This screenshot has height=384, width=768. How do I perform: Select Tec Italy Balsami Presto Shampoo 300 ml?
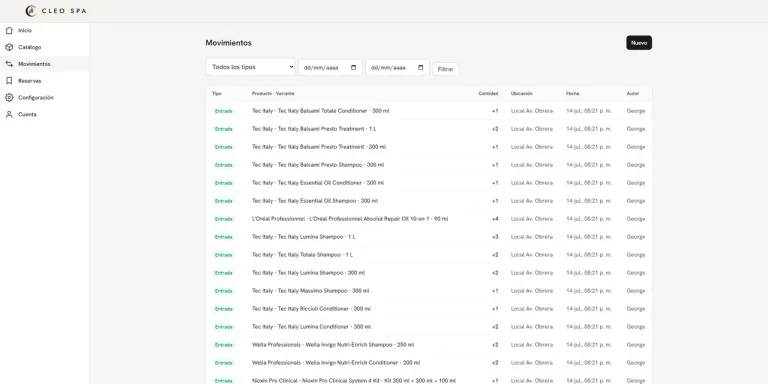tap(429, 165)
